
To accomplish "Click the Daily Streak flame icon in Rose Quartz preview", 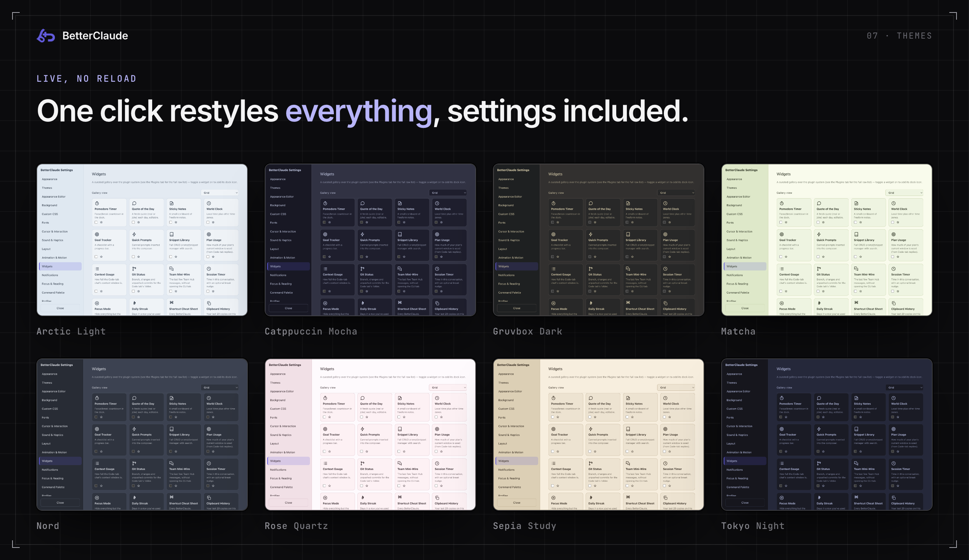I will (362, 498).
